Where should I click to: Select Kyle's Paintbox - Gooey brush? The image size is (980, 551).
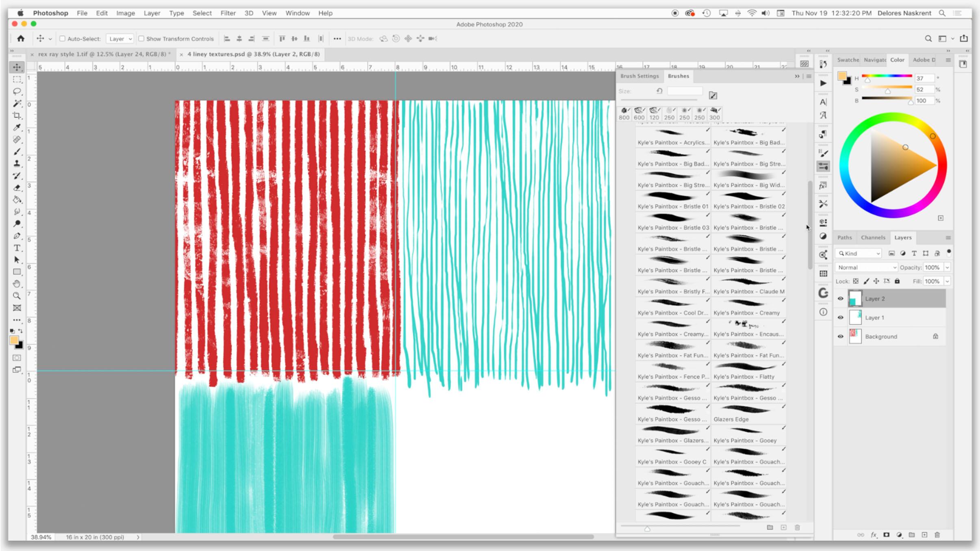(x=748, y=435)
